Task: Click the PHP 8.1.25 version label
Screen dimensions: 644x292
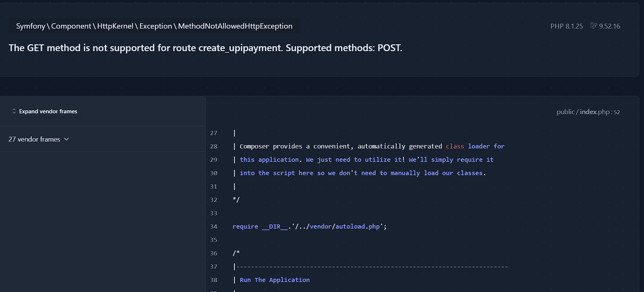Action: [566, 26]
